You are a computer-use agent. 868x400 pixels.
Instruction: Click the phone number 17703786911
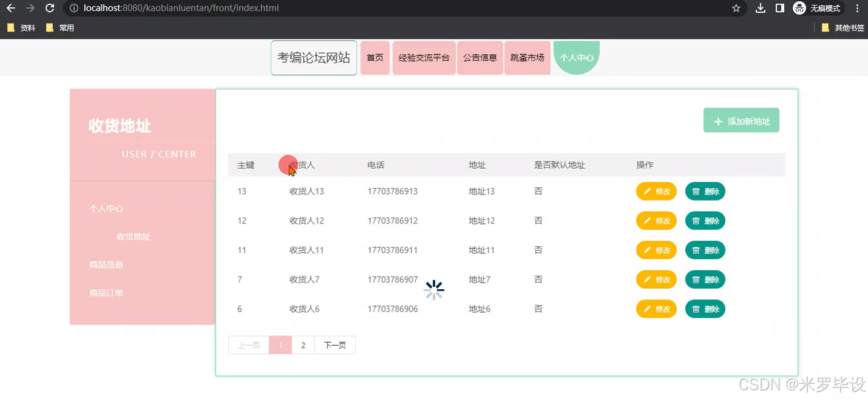[392, 250]
